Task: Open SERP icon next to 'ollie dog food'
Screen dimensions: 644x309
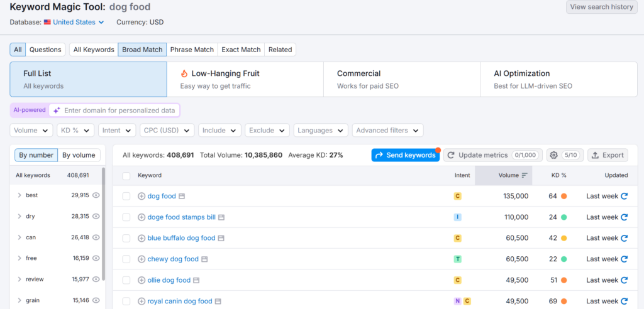Action: 196,280
